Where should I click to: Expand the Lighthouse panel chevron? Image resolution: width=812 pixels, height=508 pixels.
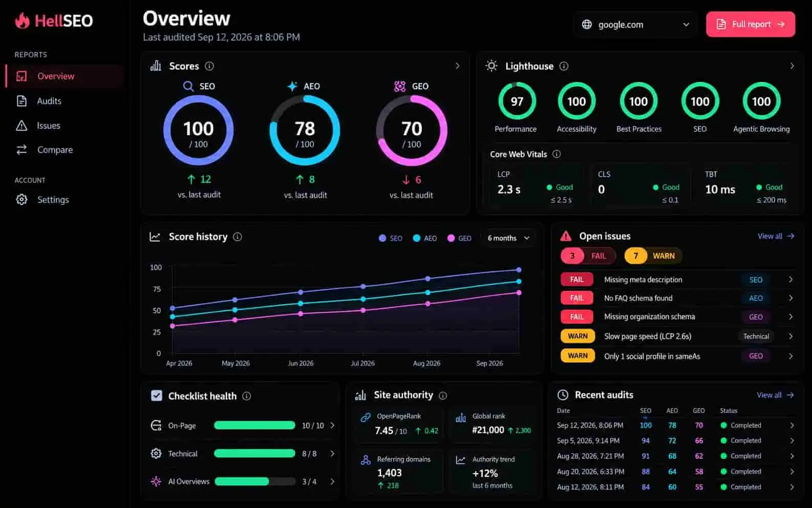[x=792, y=66]
